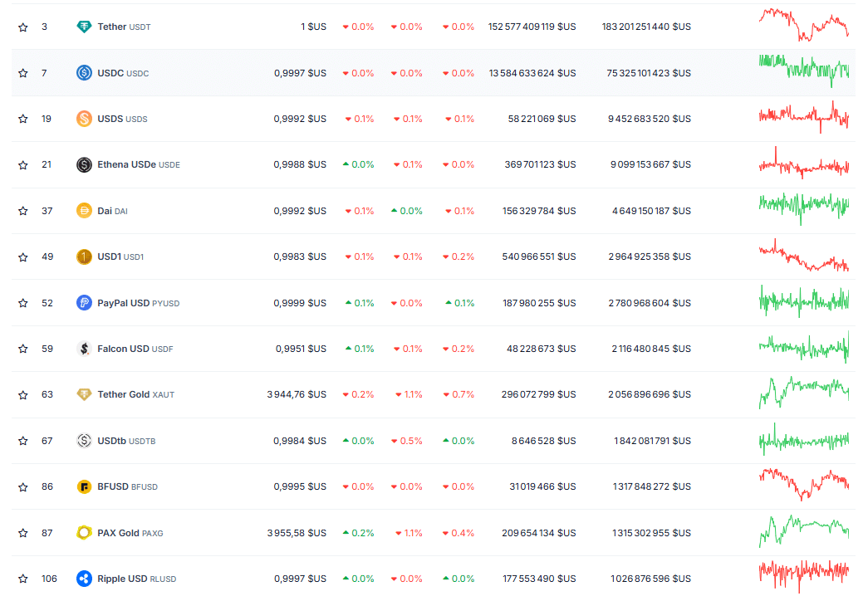Click the Tether USDT coin logo
The image size is (868, 601).
coord(84,27)
